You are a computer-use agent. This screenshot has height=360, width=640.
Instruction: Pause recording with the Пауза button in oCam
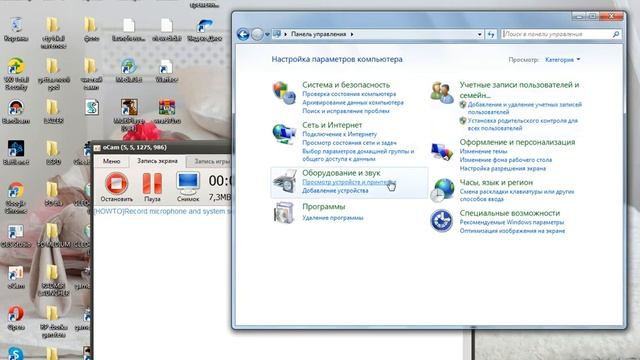152,187
